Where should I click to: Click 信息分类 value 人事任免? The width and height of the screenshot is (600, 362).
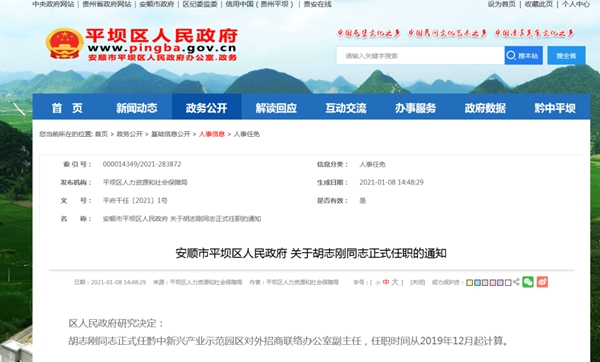(x=372, y=164)
